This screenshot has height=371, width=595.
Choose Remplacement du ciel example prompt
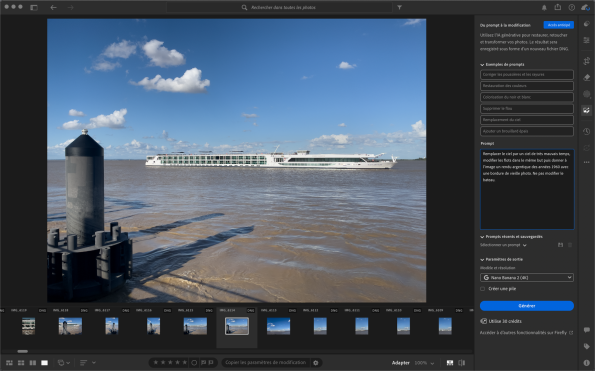[527, 120]
